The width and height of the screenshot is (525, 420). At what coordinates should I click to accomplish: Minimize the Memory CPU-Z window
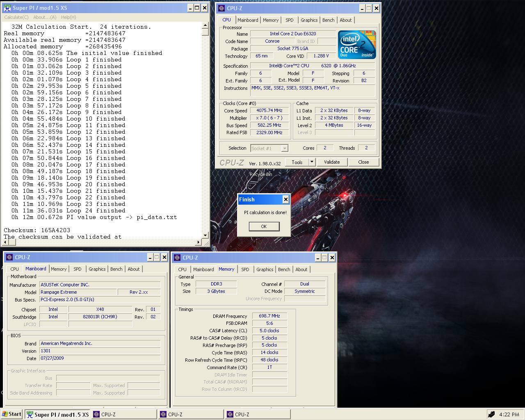(318, 258)
